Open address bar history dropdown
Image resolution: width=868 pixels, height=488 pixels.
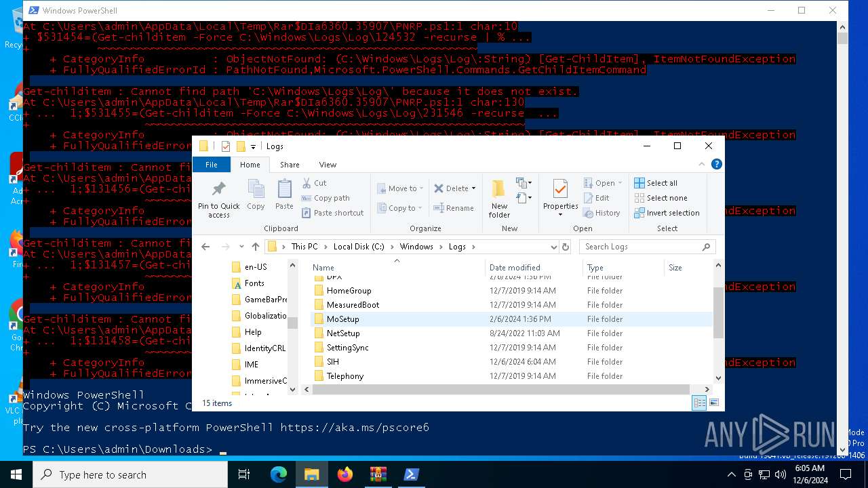(x=553, y=247)
